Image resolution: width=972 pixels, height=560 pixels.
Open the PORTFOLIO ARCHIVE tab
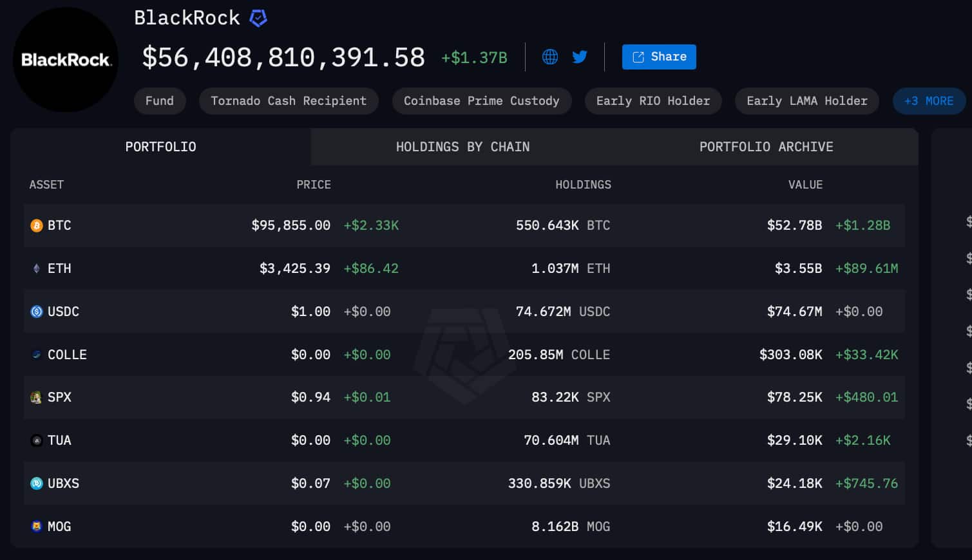coord(766,147)
